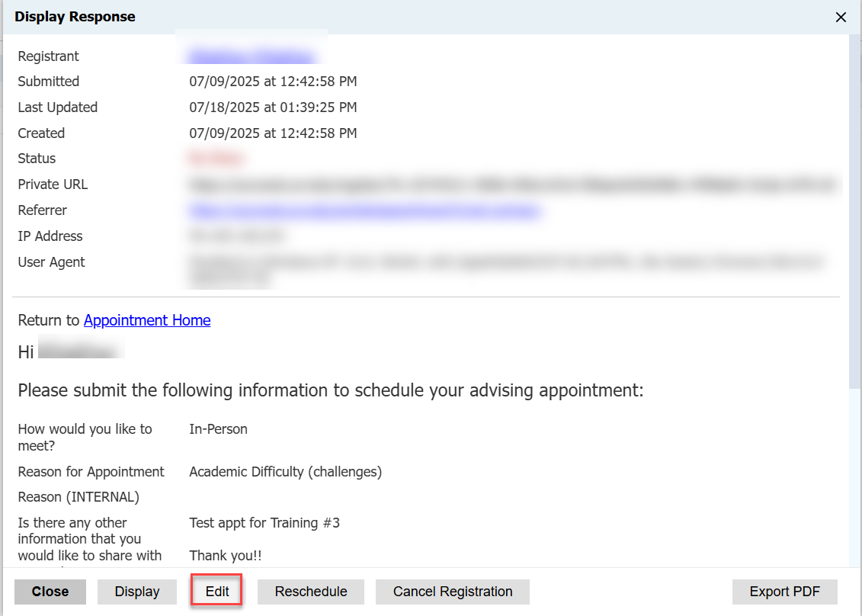Click the Academic Difficulty (challenges) reason text
Screen dimensions: 862x616
click(x=285, y=472)
